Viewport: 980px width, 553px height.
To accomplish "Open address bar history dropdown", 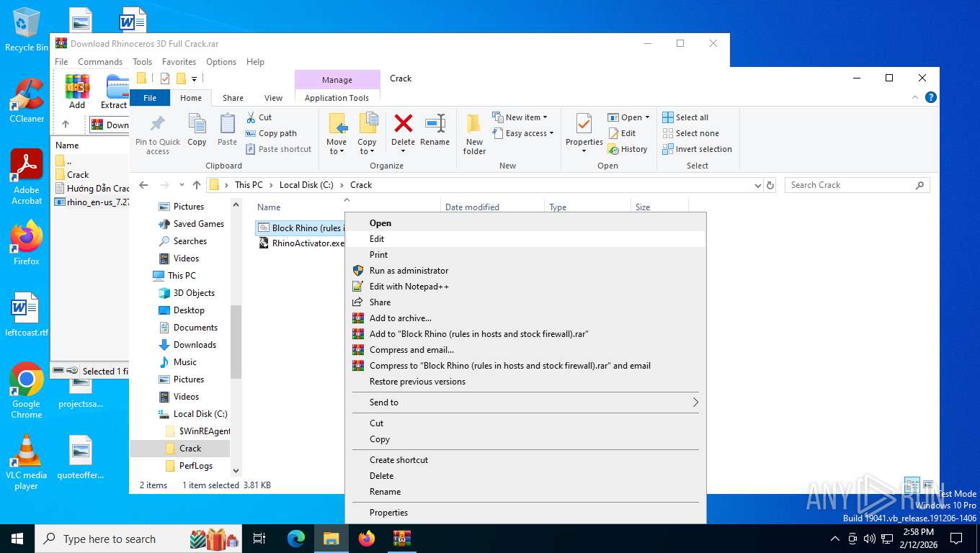I will click(x=757, y=185).
